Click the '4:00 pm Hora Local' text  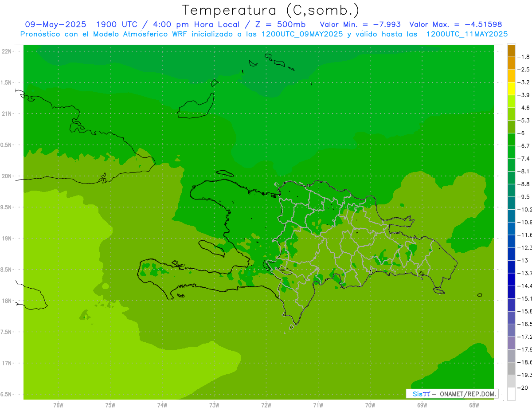(196, 24)
